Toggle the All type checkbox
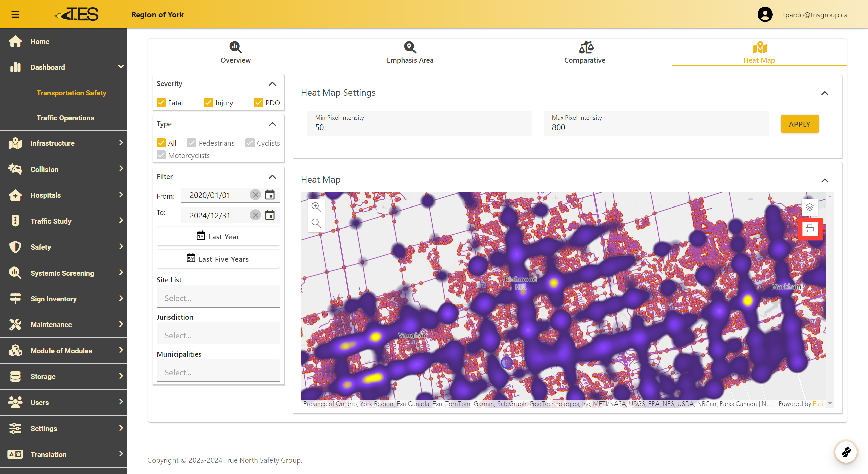Viewport: 868px width, 474px height. [x=161, y=143]
